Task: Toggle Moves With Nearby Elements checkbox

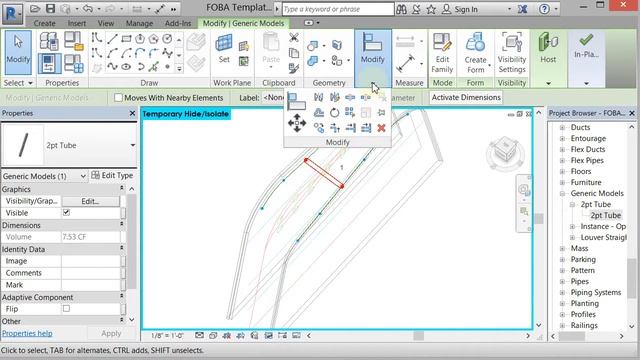Action: tap(118, 98)
